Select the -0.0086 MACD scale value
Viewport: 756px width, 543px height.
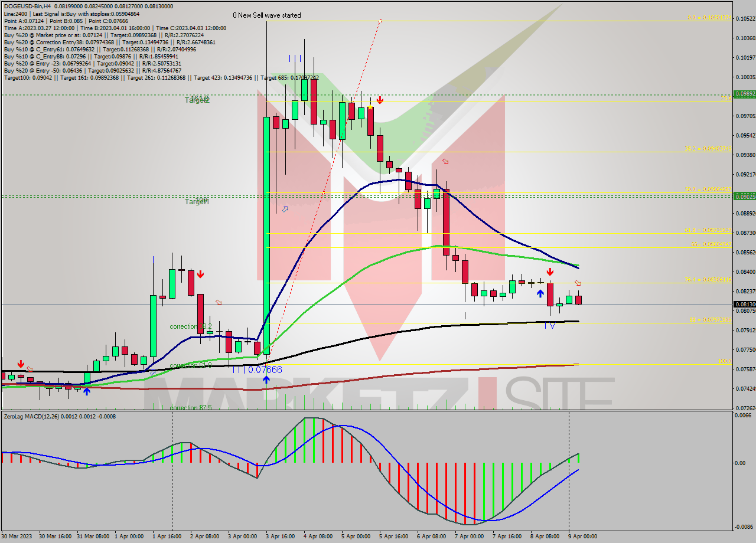click(744, 526)
